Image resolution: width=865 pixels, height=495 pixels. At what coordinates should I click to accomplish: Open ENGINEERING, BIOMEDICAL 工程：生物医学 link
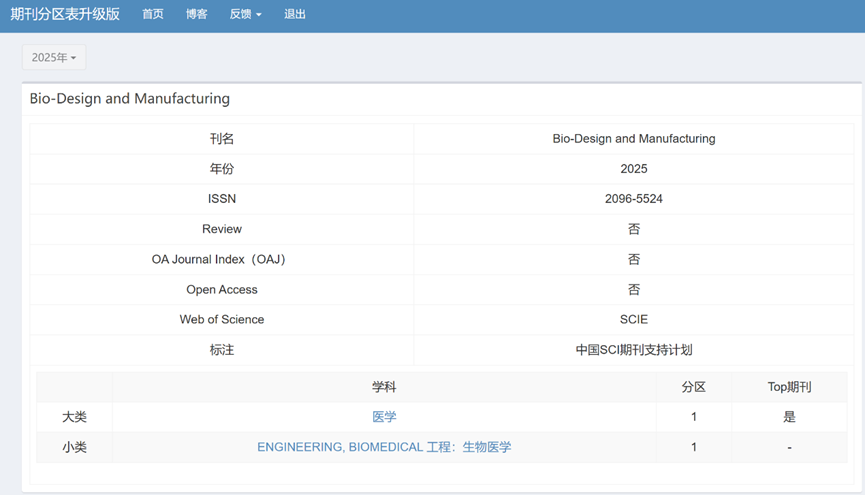coord(384,447)
